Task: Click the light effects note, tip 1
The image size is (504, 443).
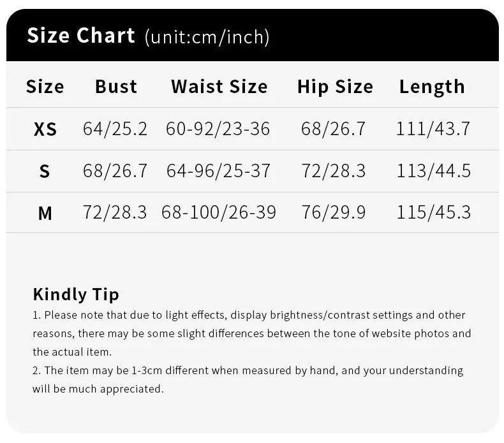Action: [x=251, y=333]
